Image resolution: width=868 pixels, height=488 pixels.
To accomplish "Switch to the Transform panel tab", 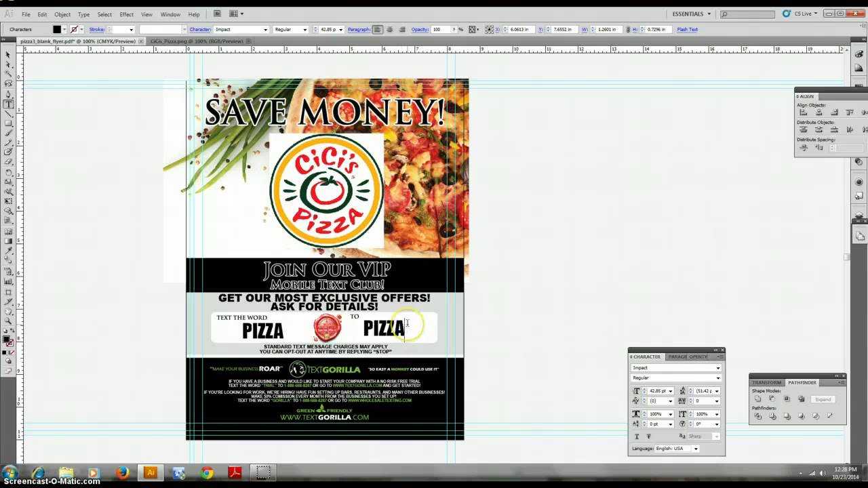I will pos(767,382).
